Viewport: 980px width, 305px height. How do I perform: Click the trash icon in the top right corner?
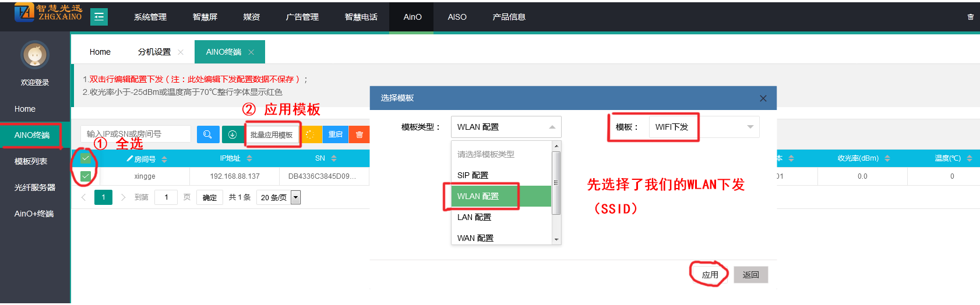click(x=970, y=17)
